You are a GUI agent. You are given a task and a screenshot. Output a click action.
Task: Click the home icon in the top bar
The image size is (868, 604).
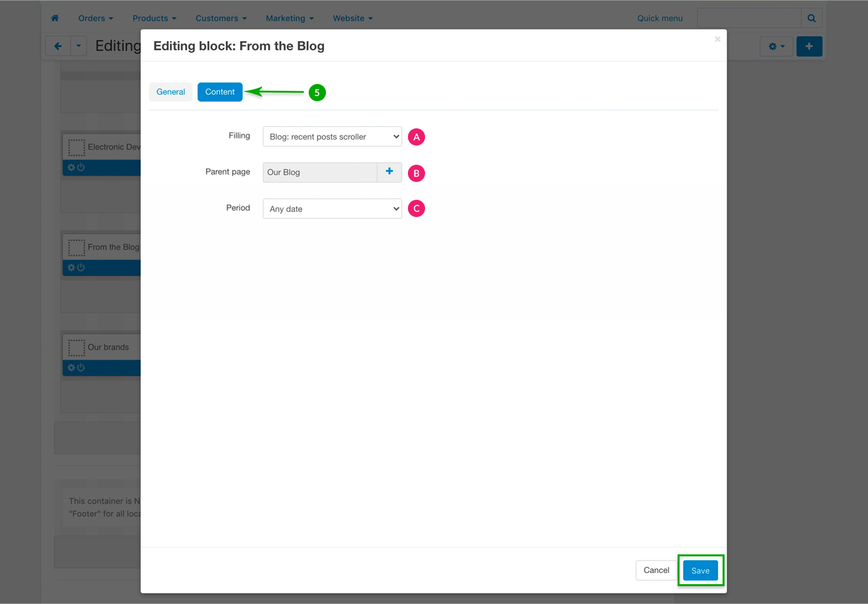pos(55,18)
